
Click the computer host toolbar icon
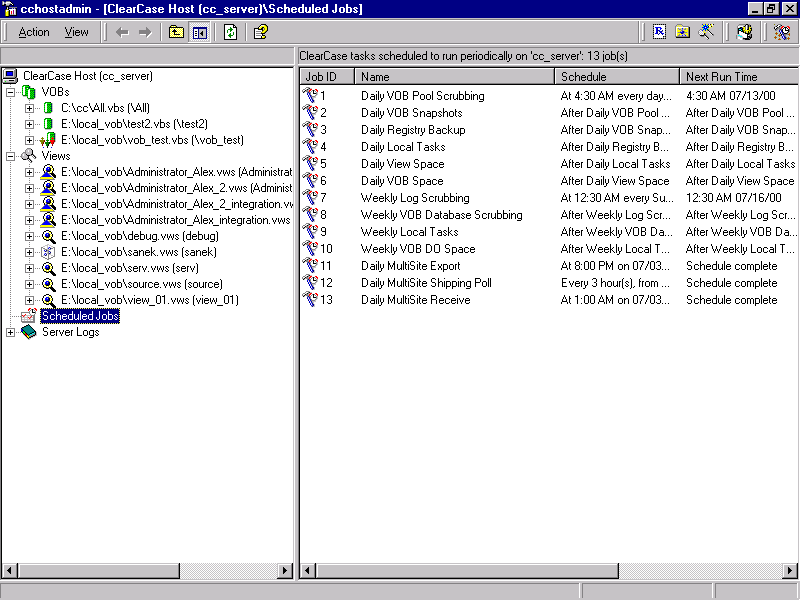click(744, 32)
